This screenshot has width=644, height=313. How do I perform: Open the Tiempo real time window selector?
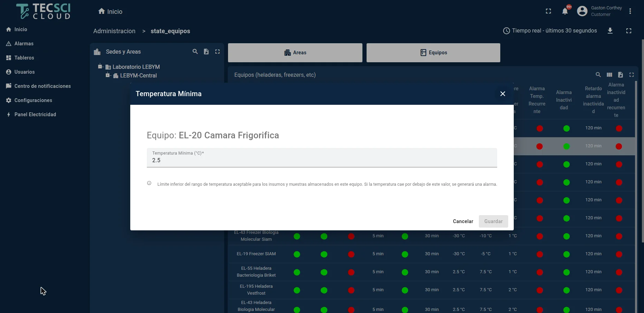coord(550,31)
